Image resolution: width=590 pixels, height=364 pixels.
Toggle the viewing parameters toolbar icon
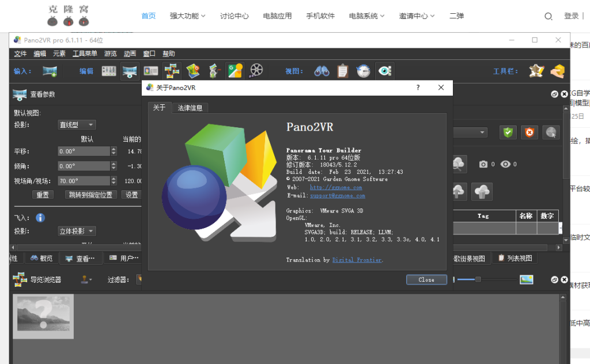130,71
